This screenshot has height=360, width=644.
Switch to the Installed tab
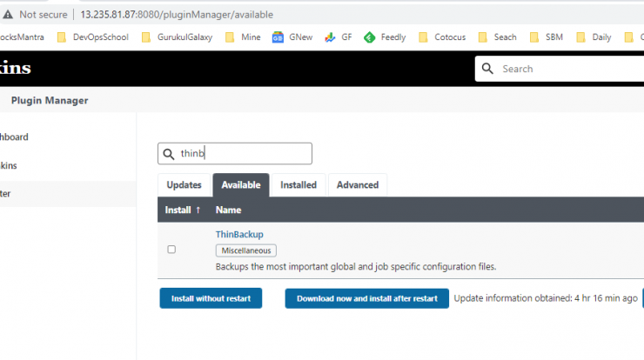pos(299,185)
